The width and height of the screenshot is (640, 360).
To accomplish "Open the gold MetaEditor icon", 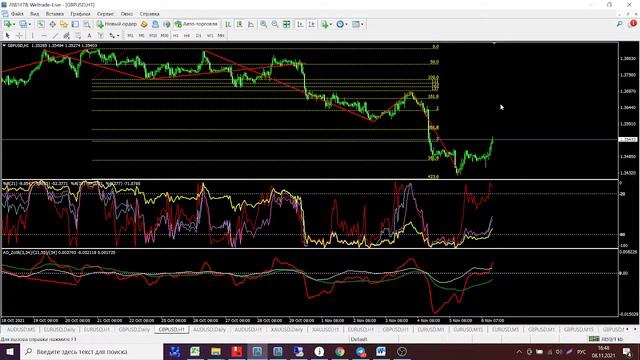I will tap(144, 24).
